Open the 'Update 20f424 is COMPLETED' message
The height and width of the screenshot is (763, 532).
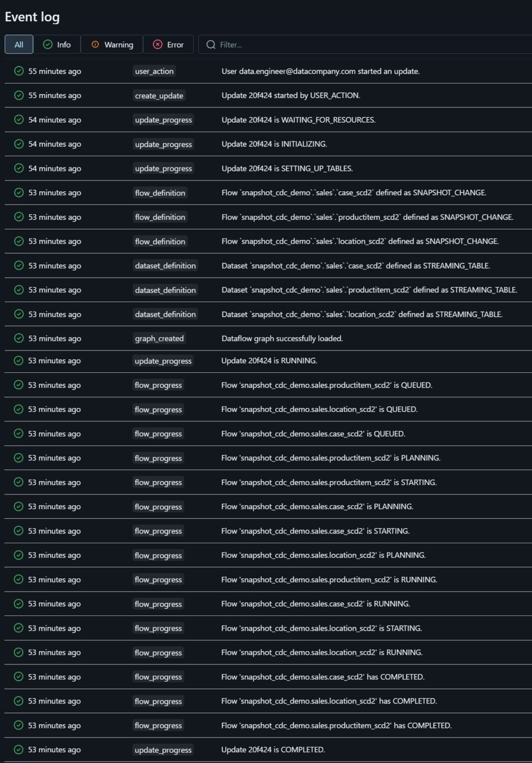click(x=273, y=750)
